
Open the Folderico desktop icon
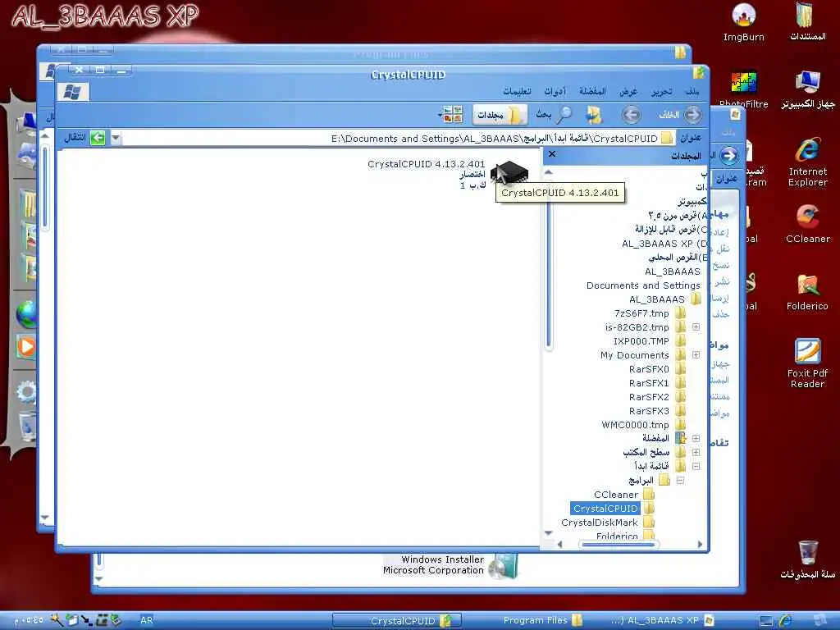tap(807, 291)
